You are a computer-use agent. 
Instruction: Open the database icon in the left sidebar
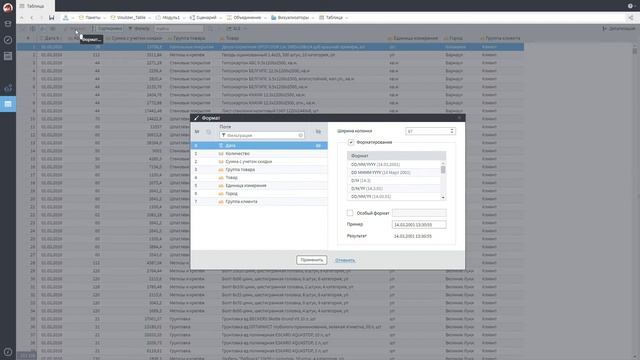click(x=8, y=24)
